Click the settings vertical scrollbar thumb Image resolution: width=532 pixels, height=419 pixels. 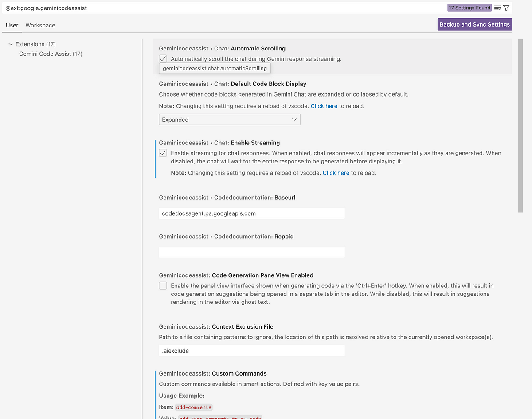click(x=520, y=126)
